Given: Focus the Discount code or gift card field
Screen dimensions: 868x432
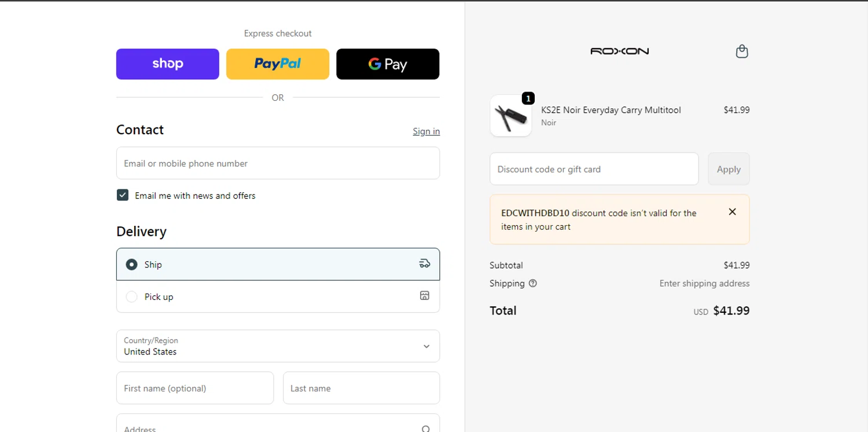Looking at the screenshot, I should point(594,169).
